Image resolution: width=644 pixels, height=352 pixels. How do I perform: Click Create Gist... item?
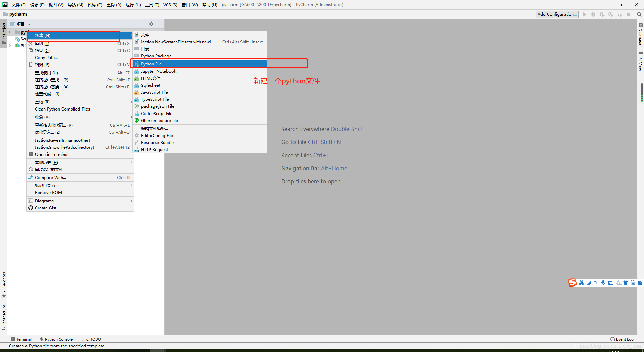(x=80, y=208)
